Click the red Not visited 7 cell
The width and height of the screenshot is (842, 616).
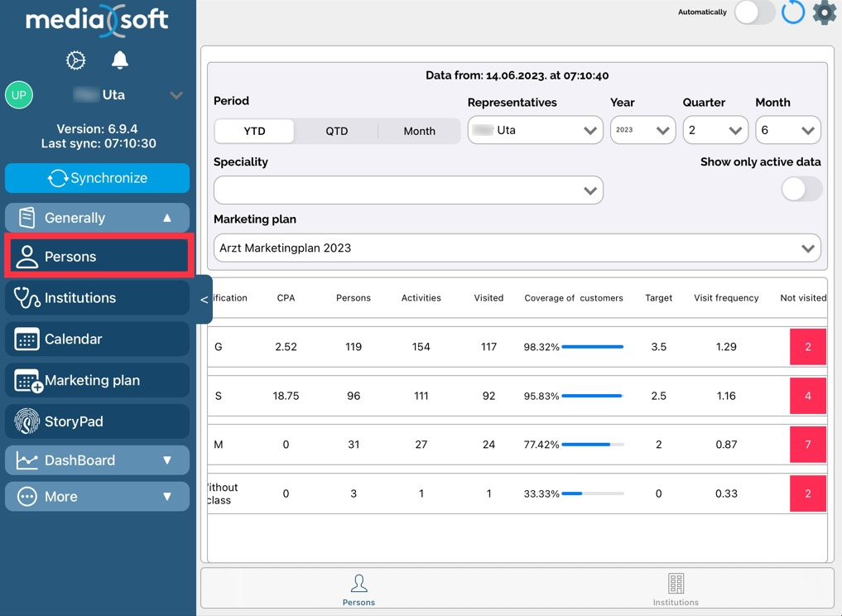(x=807, y=445)
